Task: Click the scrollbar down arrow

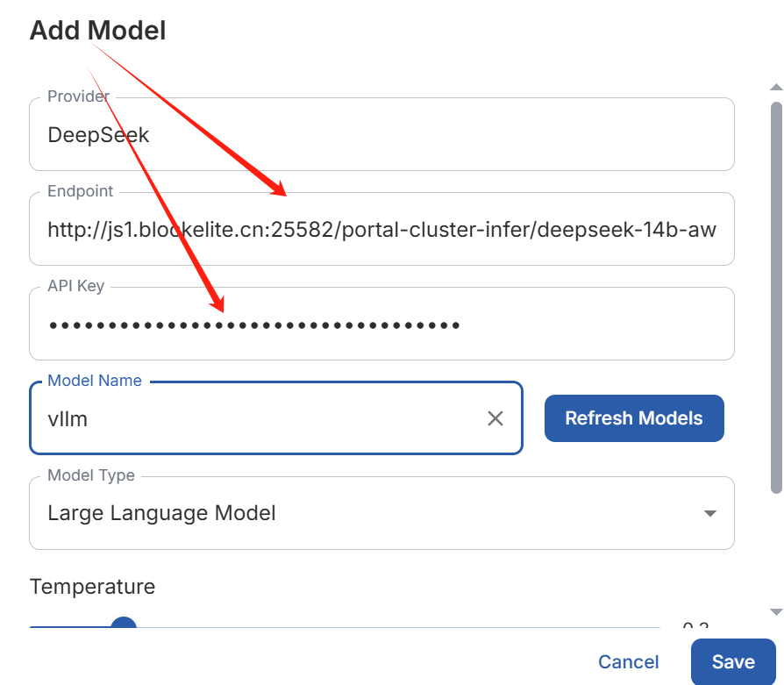Action: pos(776,612)
